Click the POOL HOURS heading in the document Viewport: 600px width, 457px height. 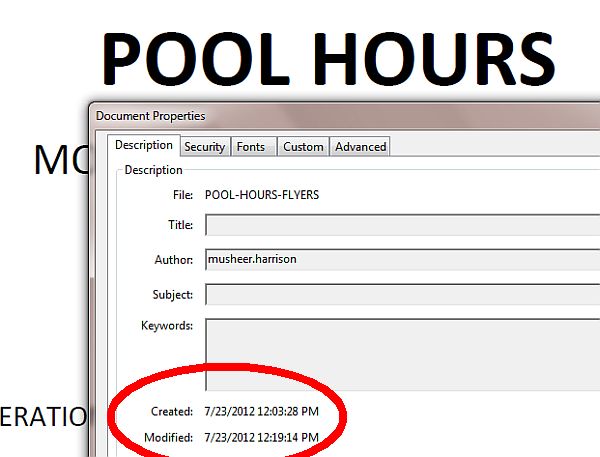(328, 58)
